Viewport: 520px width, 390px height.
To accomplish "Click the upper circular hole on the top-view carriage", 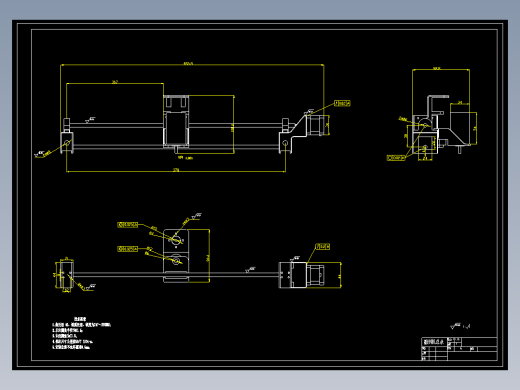I will click(x=176, y=240).
